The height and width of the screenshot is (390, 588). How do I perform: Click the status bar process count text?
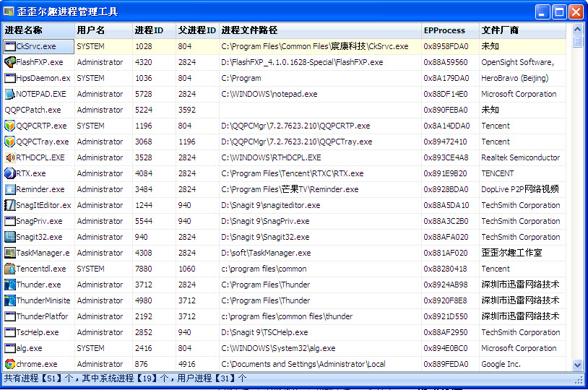pyautogui.click(x=125, y=378)
